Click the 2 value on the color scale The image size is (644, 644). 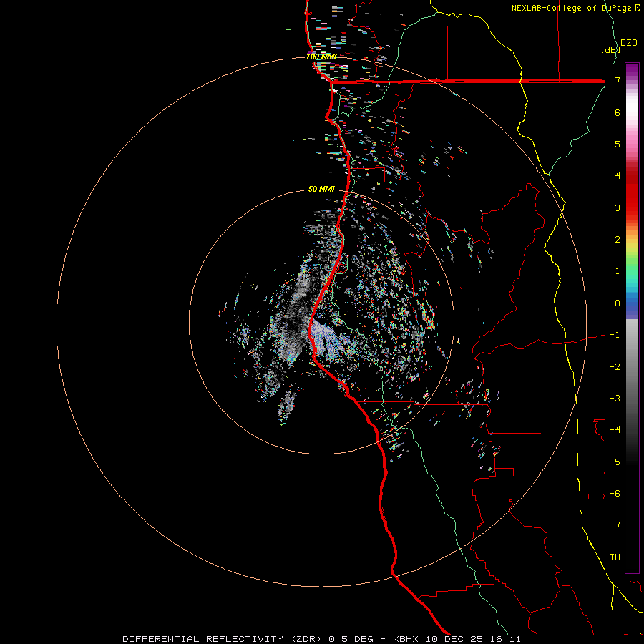click(x=618, y=240)
